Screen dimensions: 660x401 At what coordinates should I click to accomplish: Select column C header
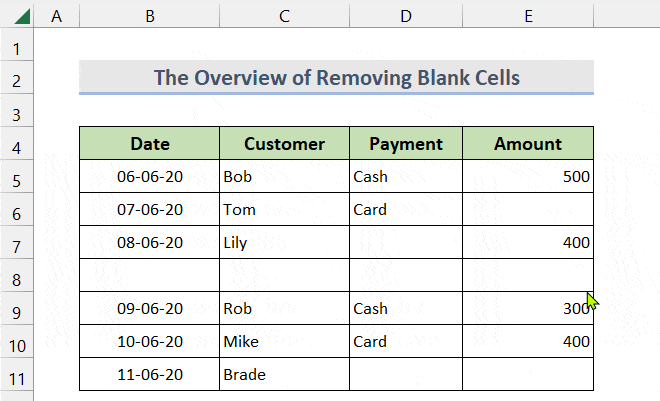284,16
